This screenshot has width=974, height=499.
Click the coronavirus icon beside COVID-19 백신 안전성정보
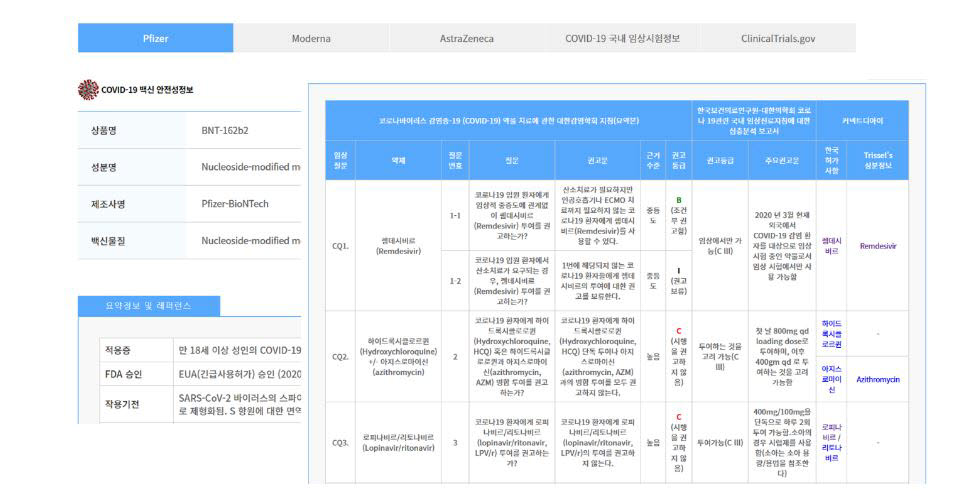88,89
